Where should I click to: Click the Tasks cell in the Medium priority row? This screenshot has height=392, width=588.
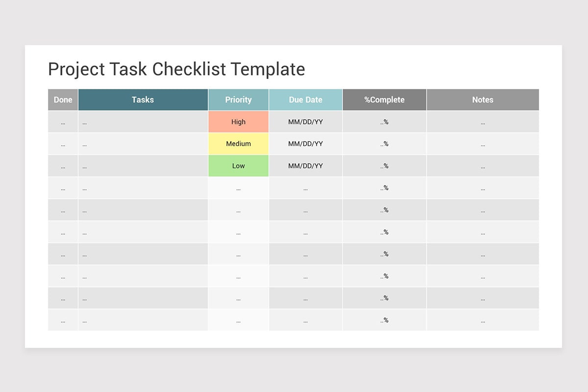143,144
